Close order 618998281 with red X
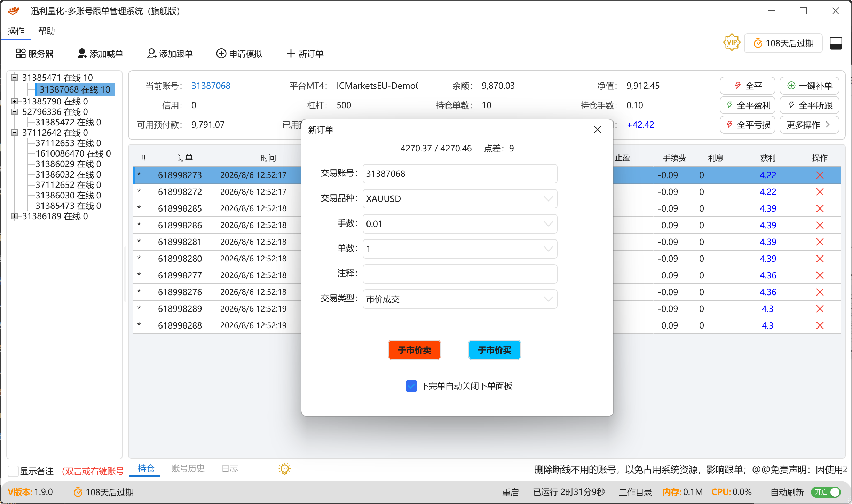 point(820,242)
